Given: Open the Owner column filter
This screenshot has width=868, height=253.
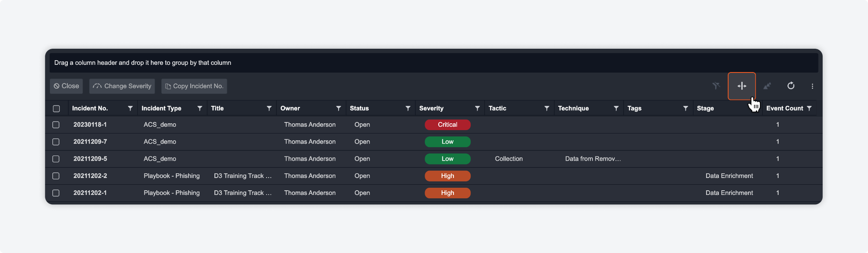Looking at the screenshot, I should tap(338, 108).
